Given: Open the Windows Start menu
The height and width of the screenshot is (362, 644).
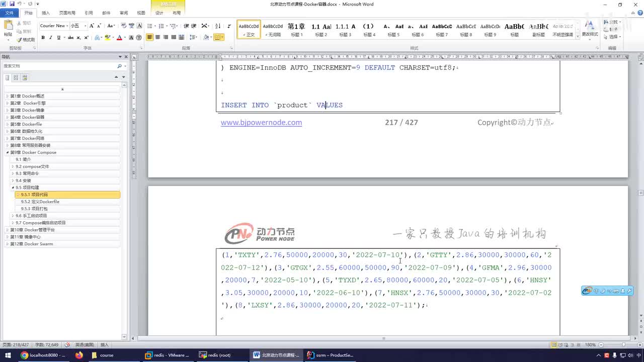Looking at the screenshot, I should [8, 355].
